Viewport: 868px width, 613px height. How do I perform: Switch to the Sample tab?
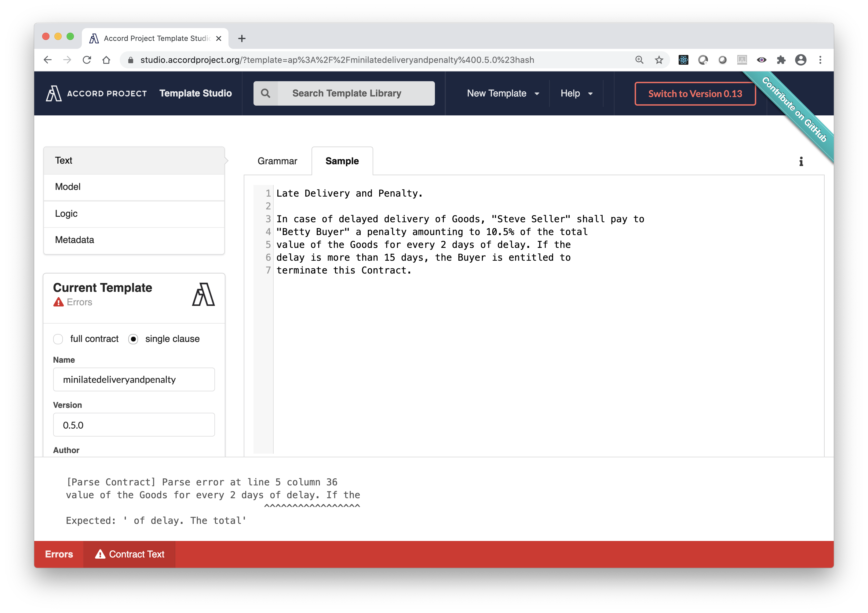coord(342,161)
